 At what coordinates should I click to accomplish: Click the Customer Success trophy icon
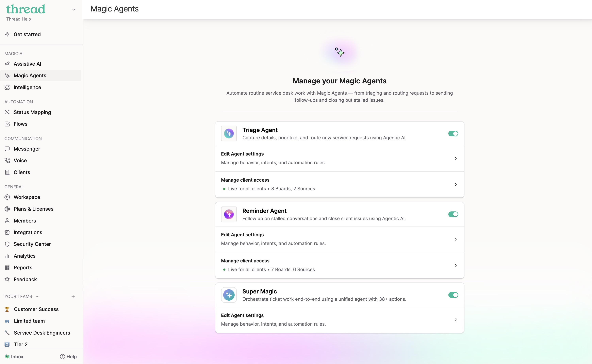coord(7,309)
